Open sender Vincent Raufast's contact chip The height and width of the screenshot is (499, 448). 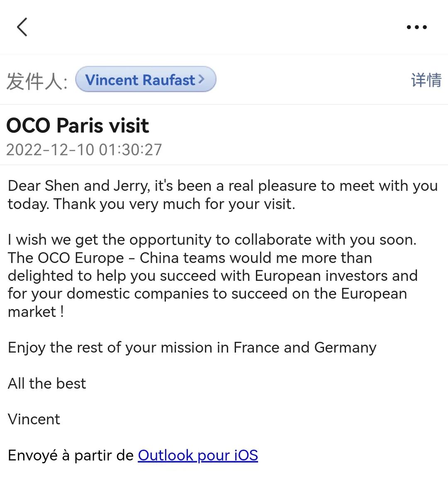pos(140,80)
